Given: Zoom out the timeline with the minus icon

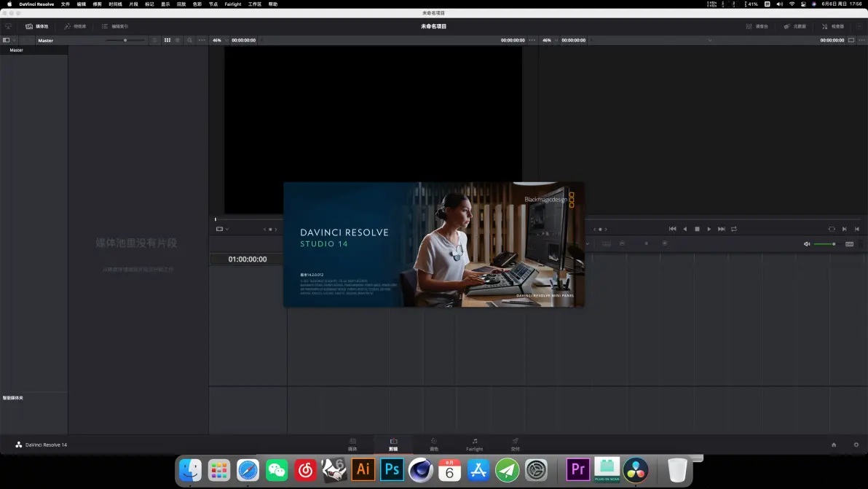Looking at the screenshot, I should tap(622, 243).
